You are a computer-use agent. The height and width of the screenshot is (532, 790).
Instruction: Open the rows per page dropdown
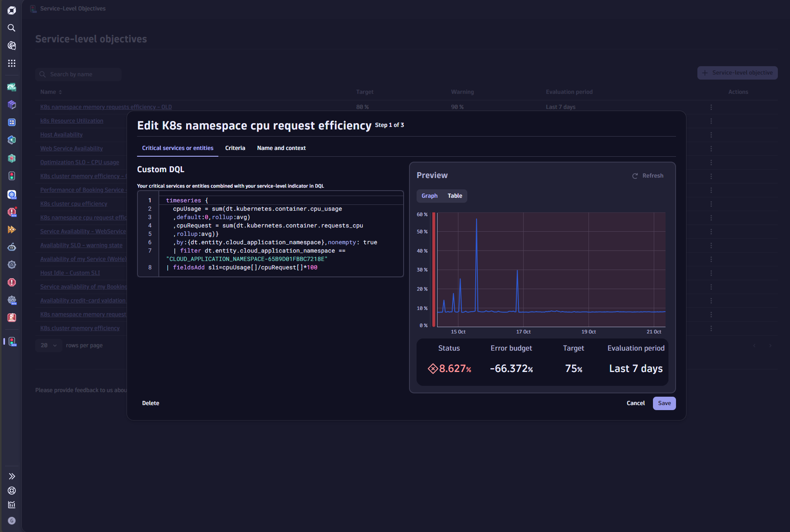(48, 345)
